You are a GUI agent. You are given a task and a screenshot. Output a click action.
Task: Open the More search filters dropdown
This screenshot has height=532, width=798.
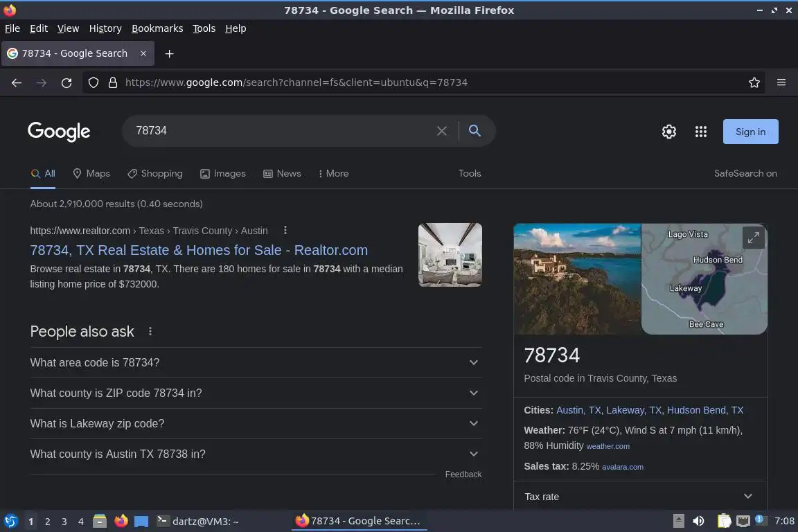click(x=333, y=174)
